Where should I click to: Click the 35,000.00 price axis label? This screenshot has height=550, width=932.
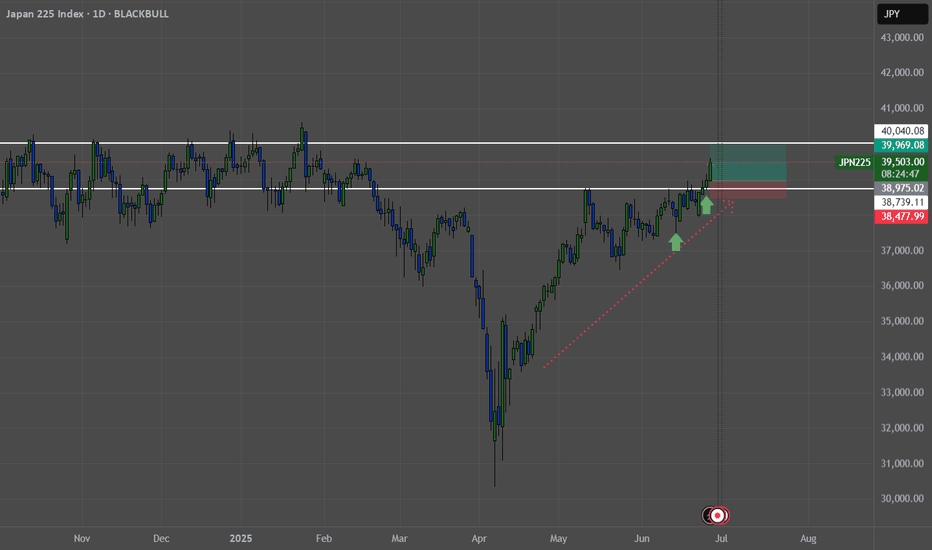(x=902, y=321)
